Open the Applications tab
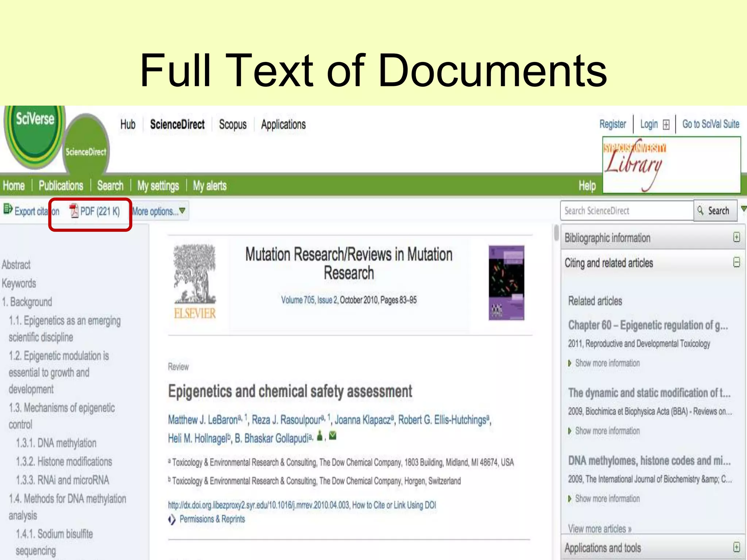The height and width of the screenshot is (560, 747). pos(283,125)
